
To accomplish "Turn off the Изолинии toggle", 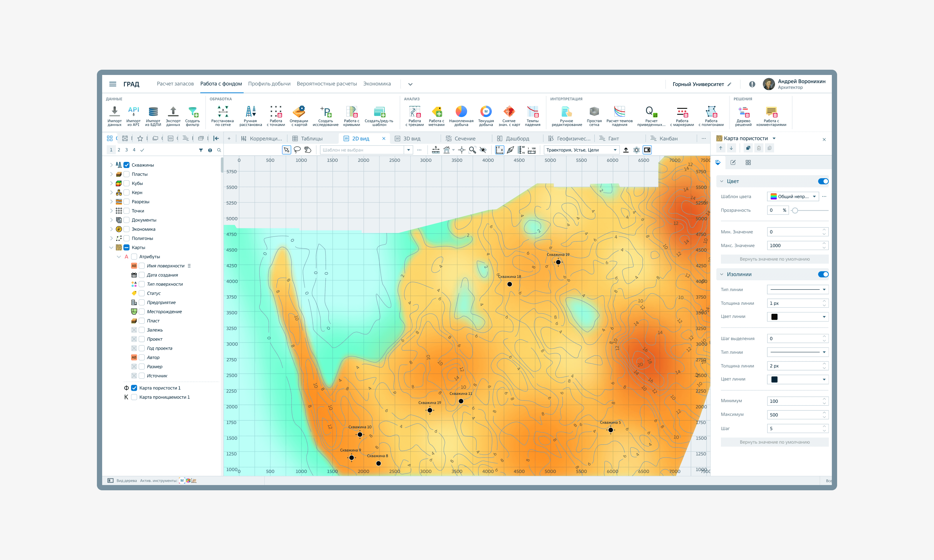I will tap(823, 274).
